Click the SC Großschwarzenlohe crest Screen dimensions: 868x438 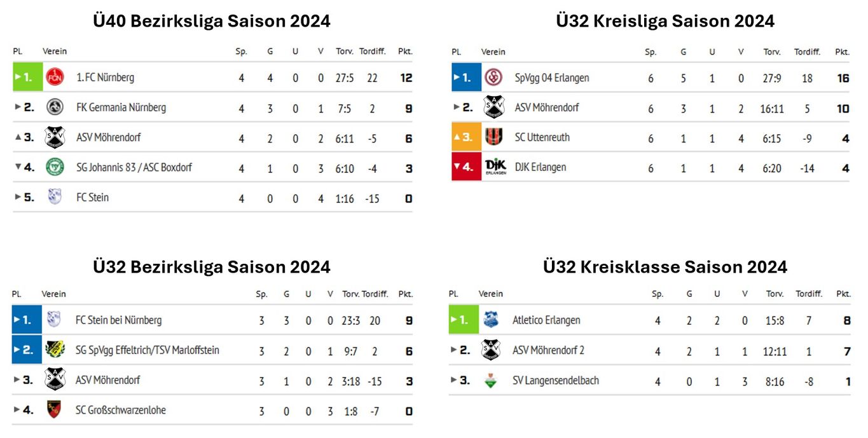(55, 410)
